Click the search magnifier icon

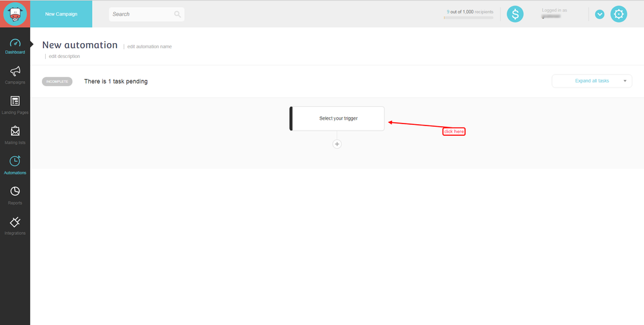(x=177, y=14)
